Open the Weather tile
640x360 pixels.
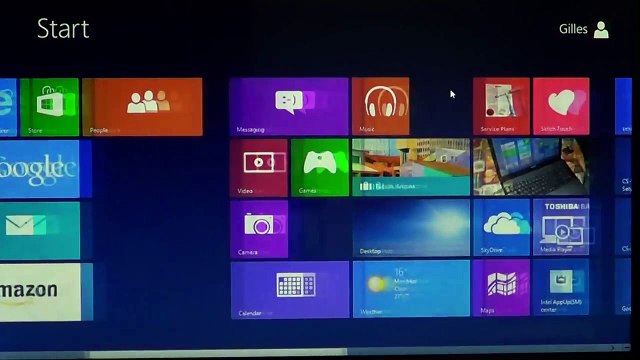pos(411,289)
